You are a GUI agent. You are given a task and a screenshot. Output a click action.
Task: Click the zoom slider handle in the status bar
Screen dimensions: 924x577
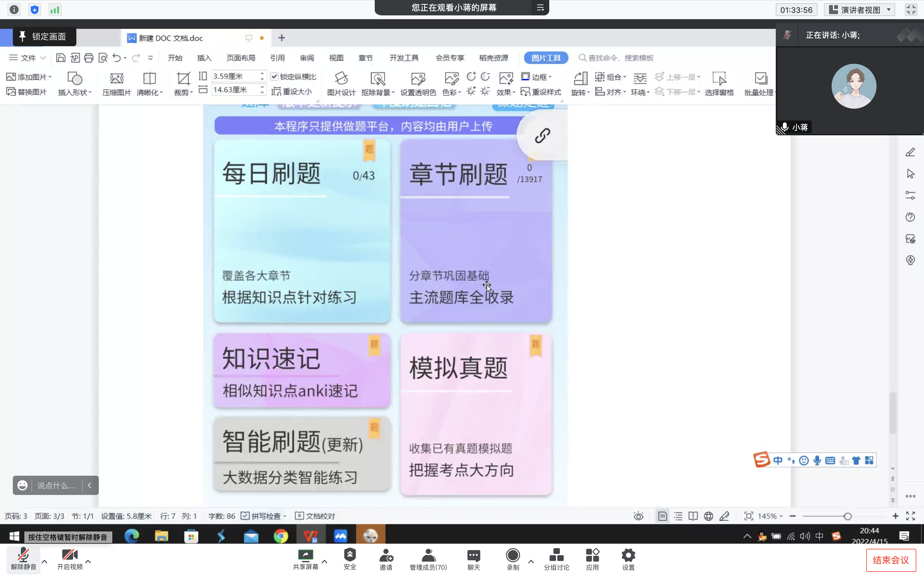coord(848,516)
